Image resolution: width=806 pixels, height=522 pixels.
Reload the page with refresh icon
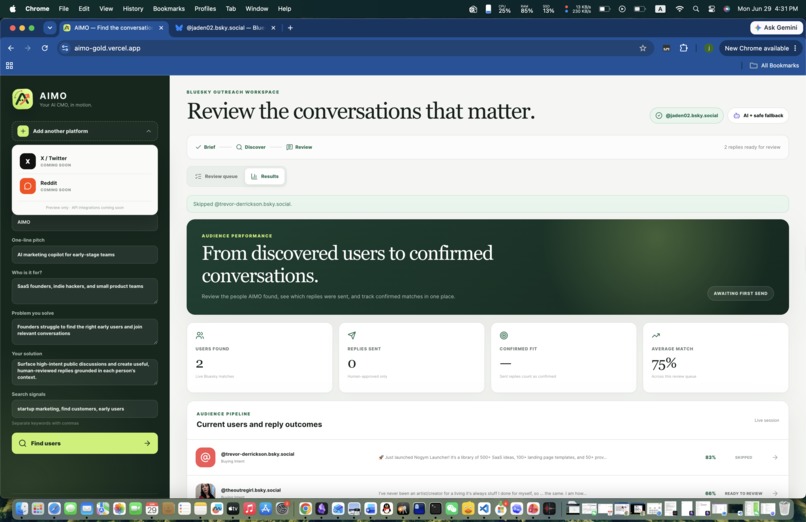pos(45,48)
